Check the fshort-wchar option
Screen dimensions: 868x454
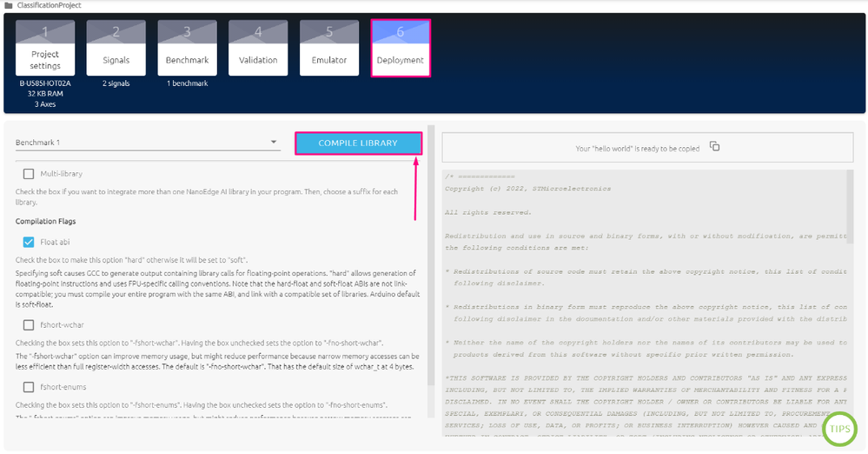click(29, 324)
